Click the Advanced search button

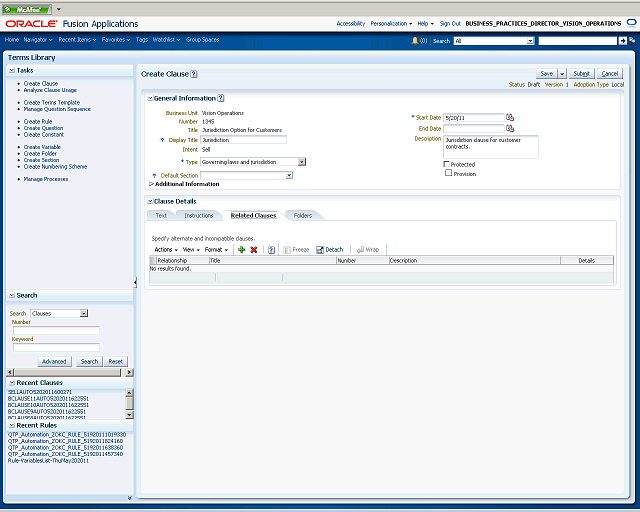point(54,361)
